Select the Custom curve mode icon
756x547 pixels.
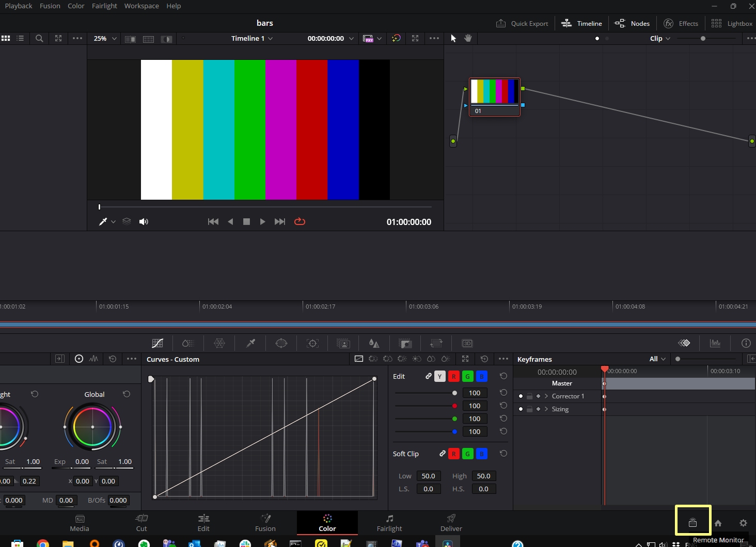[x=359, y=359]
